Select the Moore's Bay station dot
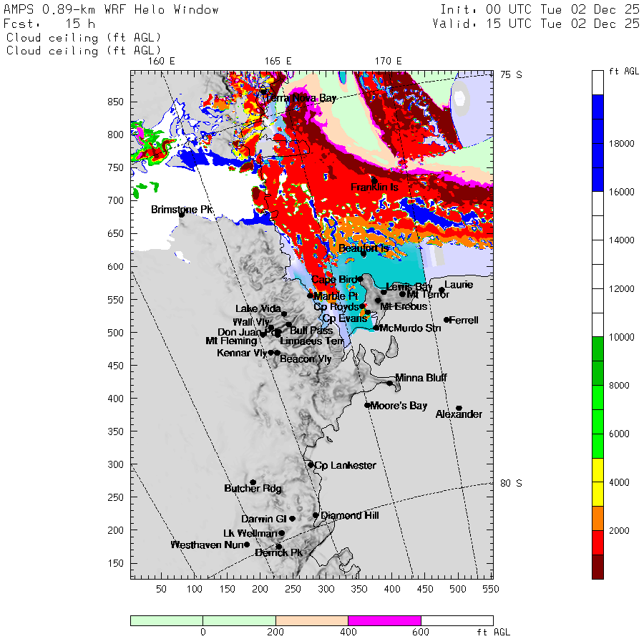Image resolution: width=644 pixels, height=644 pixels. (x=367, y=406)
